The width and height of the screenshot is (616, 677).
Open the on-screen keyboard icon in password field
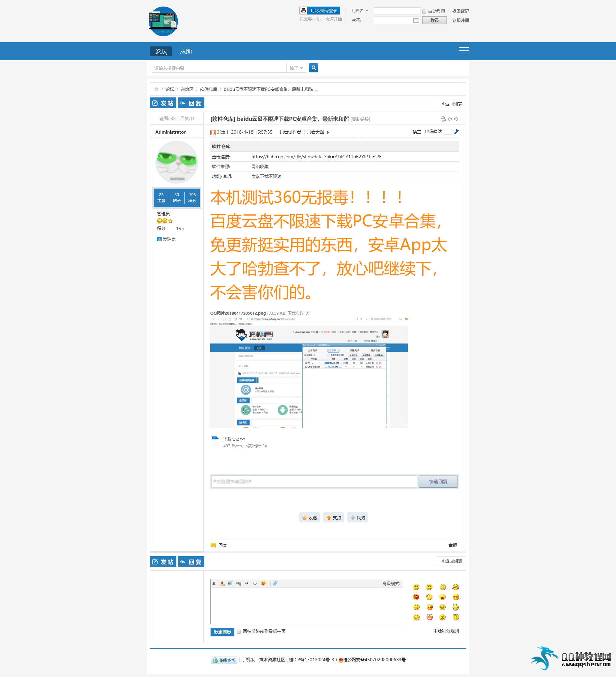(416, 20)
